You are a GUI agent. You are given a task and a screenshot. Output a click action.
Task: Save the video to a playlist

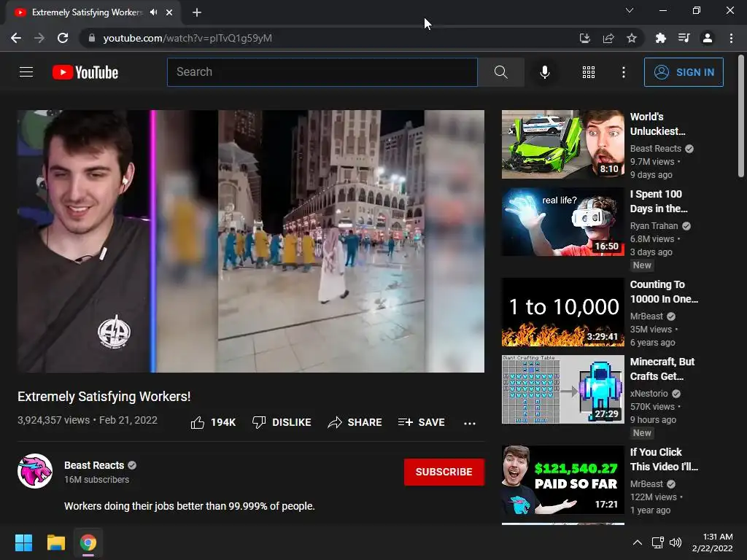421,422
